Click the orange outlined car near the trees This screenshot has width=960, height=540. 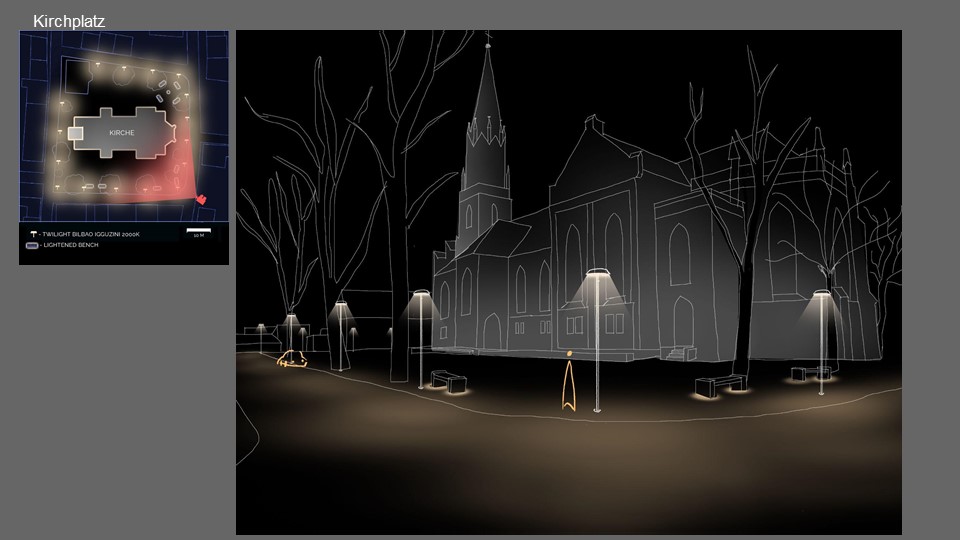pyautogui.click(x=291, y=360)
